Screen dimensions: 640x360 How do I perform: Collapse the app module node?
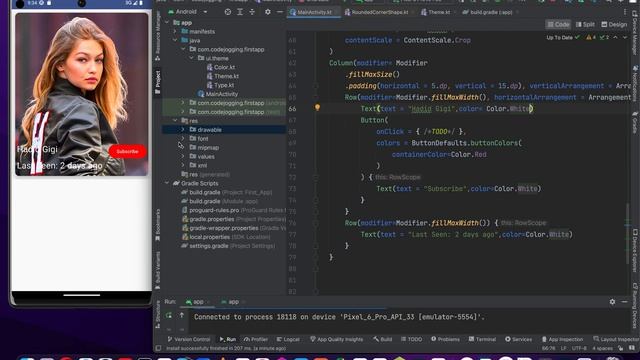coord(167,22)
